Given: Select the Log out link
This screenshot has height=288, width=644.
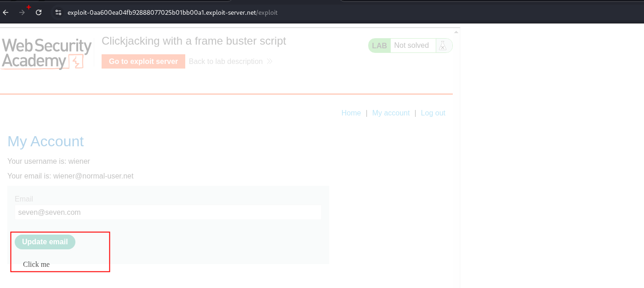Looking at the screenshot, I should coord(433,113).
